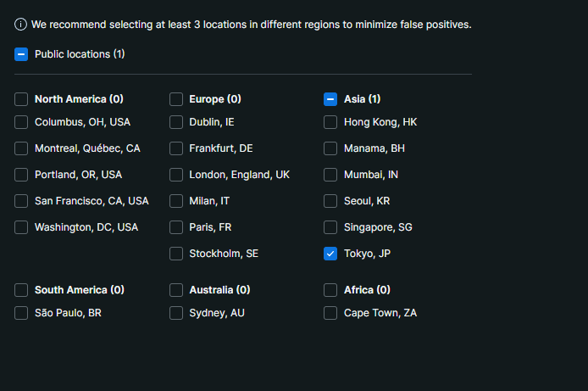The image size is (588, 391).
Task: Toggle the Asia group checkbox
Action: [x=330, y=99]
